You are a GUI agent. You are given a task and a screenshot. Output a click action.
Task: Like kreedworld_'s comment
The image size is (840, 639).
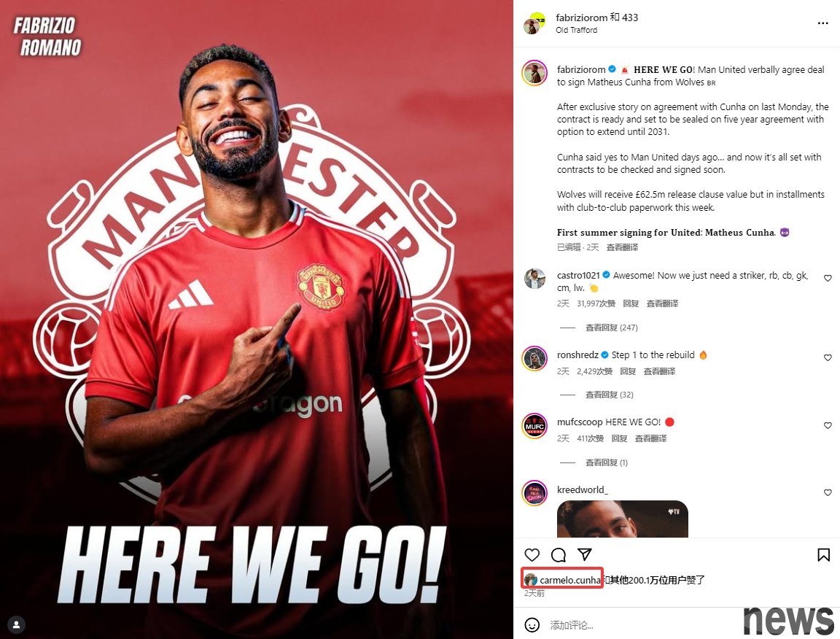tap(828, 492)
